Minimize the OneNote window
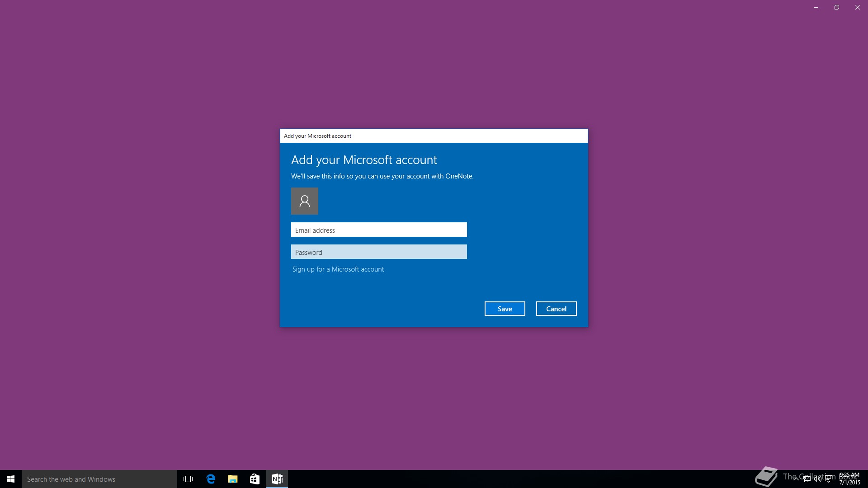868x488 pixels. coord(816,7)
